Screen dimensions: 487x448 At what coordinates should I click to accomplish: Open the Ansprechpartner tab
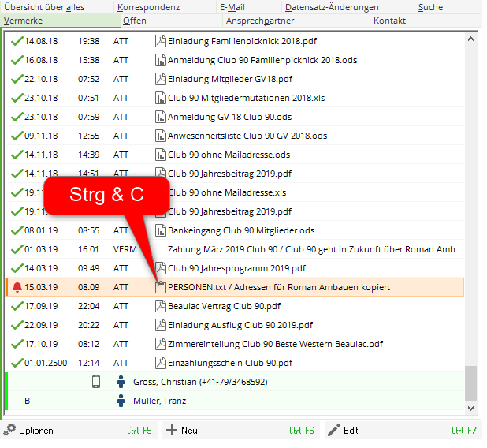click(x=259, y=21)
